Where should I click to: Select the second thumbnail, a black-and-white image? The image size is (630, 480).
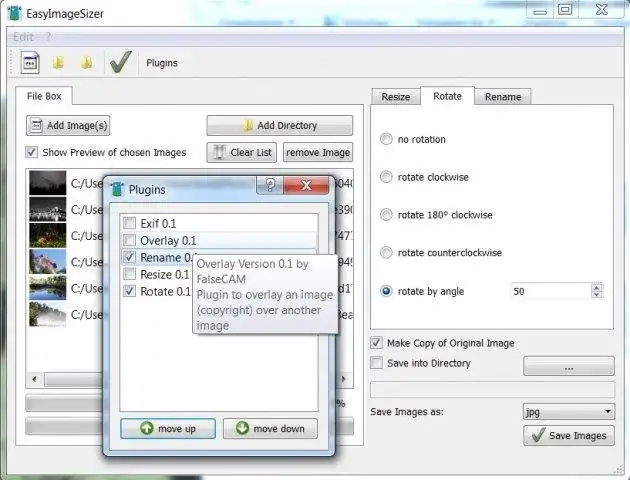click(x=47, y=209)
